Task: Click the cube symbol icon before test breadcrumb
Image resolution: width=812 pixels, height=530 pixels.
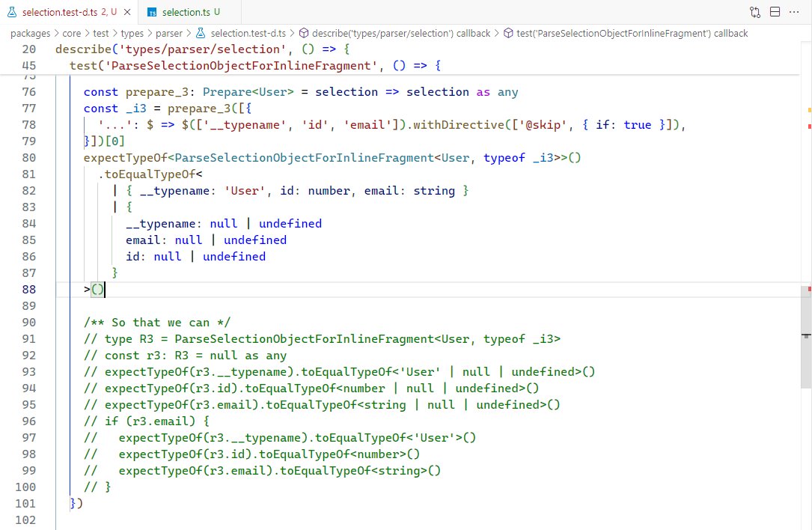Action: (x=509, y=33)
